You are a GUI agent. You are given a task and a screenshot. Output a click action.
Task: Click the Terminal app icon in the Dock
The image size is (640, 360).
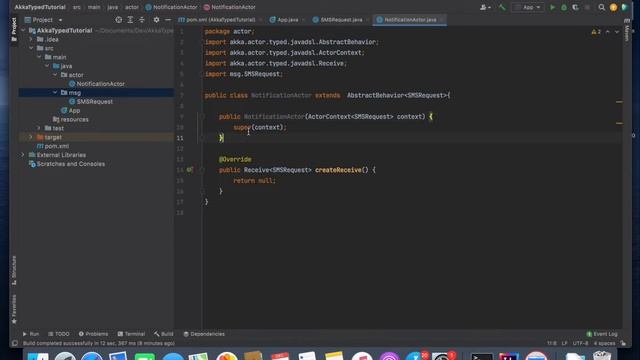482,357
